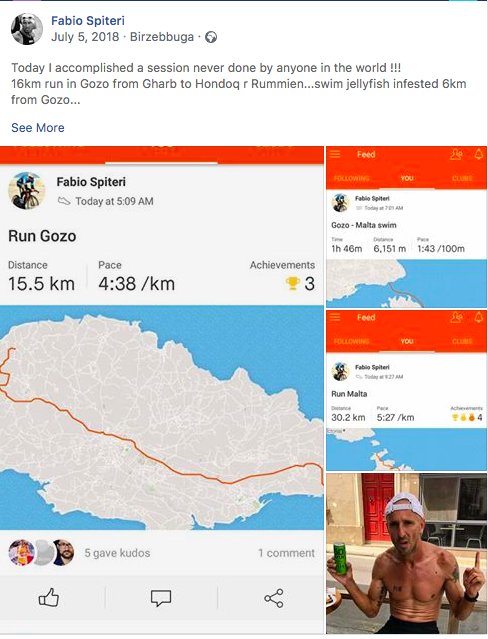Select FOLLOWING tab in Run Malta screenshot
Image resolution: width=488 pixels, height=639 pixels.
coord(351,341)
